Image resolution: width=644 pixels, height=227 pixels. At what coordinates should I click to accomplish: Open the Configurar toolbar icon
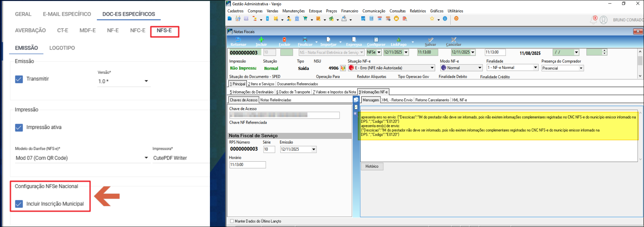click(376, 40)
